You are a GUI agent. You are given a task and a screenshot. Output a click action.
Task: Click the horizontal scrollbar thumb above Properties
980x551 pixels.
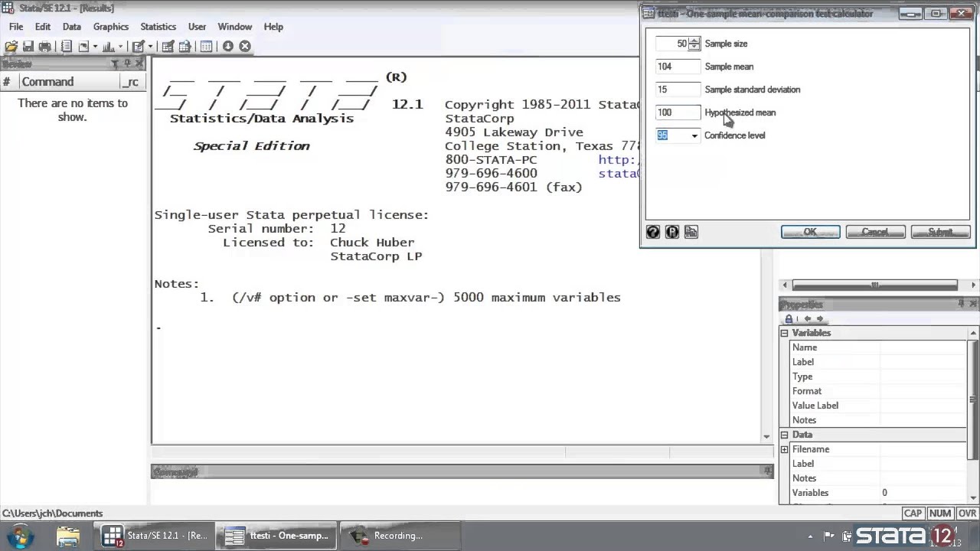[x=874, y=285]
